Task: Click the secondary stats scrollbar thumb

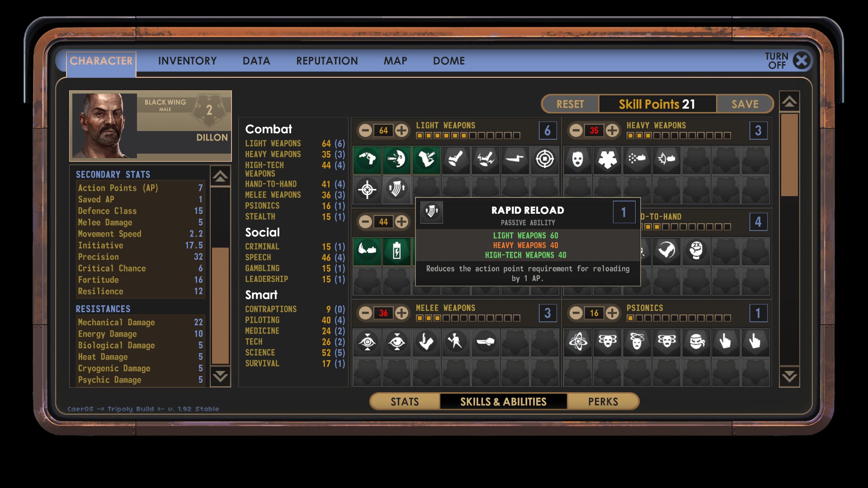Action: coord(221,305)
